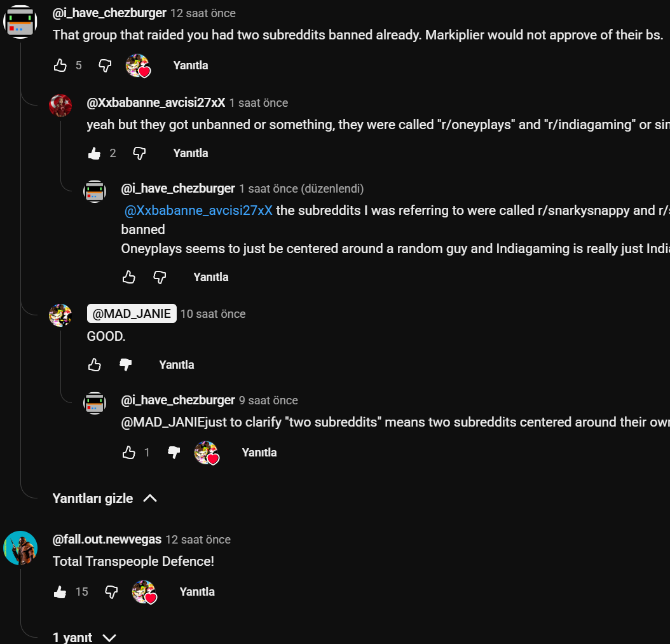
Task: Click creator heart on "just to clarify" reply
Action: (206, 453)
